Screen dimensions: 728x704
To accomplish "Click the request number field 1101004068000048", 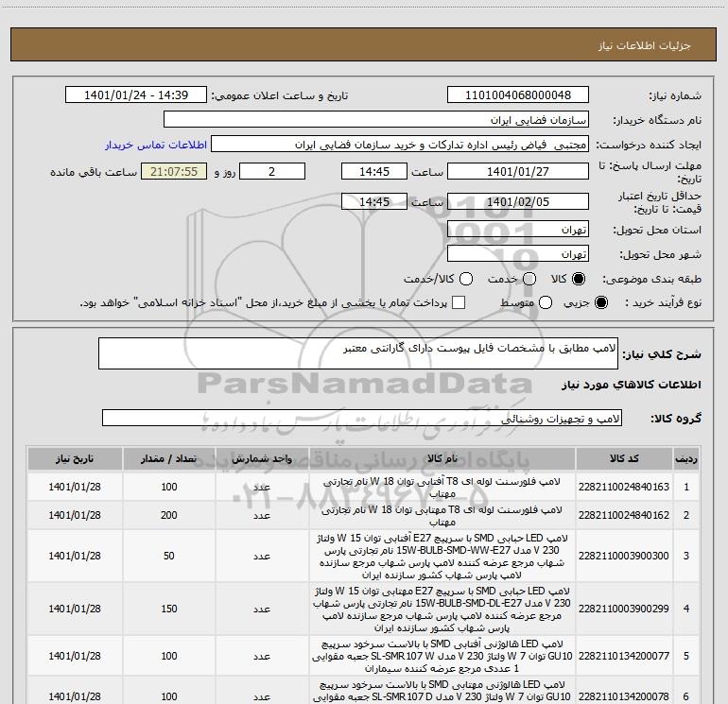I will pyautogui.click(x=518, y=95).
